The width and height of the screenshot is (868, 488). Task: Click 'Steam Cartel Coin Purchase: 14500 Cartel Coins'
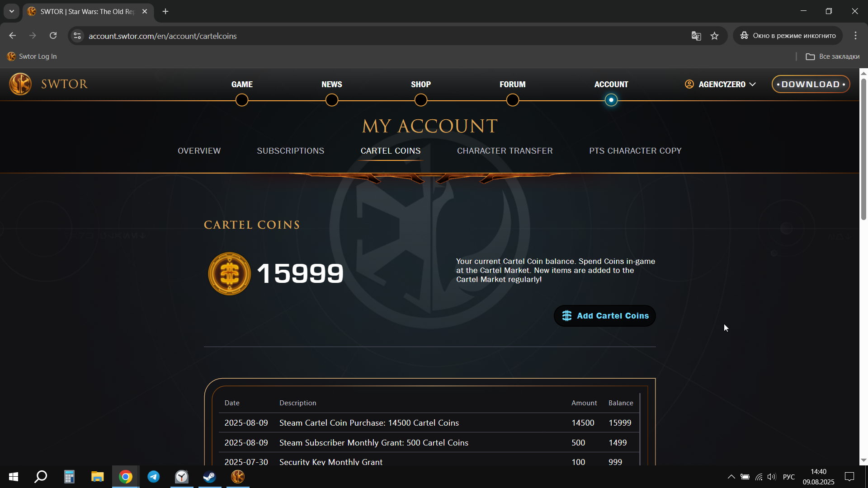pos(369,423)
